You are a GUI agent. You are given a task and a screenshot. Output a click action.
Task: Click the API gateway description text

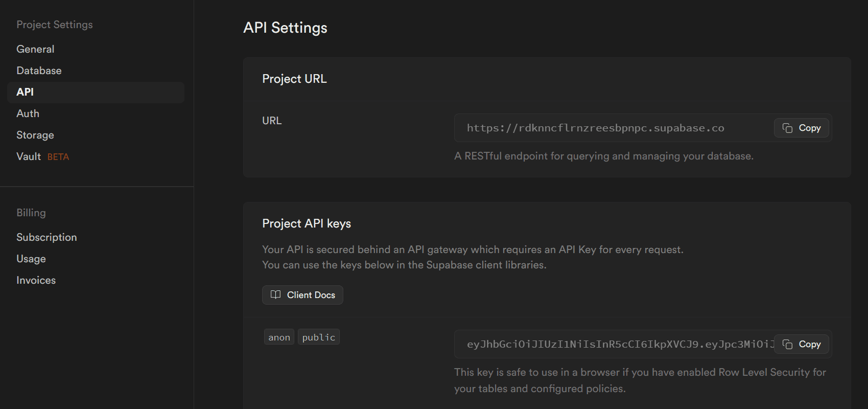473,257
